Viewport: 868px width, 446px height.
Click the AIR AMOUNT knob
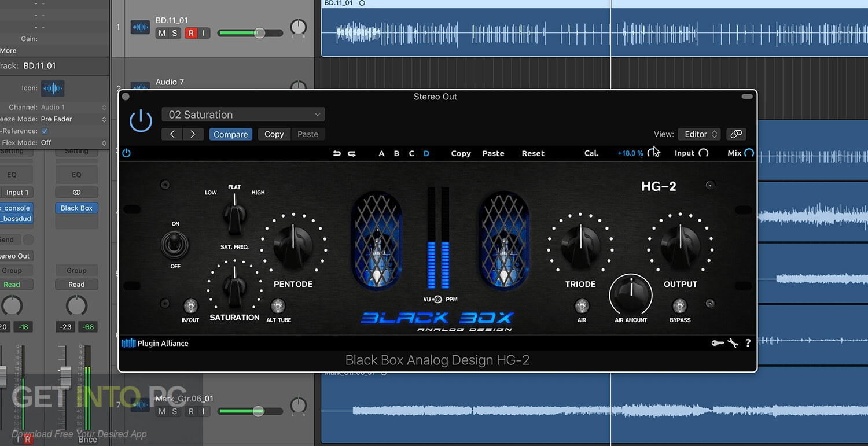tap(631, 295)
